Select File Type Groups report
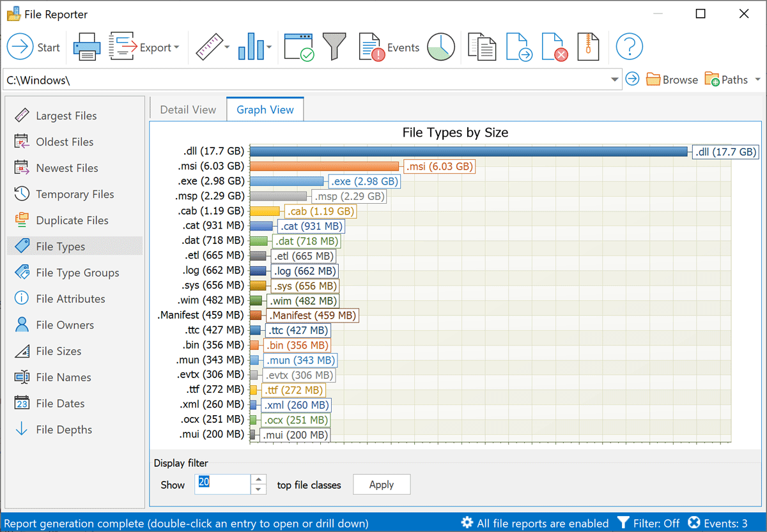Screen dimensions: 767x532 (x=74, y=273)
